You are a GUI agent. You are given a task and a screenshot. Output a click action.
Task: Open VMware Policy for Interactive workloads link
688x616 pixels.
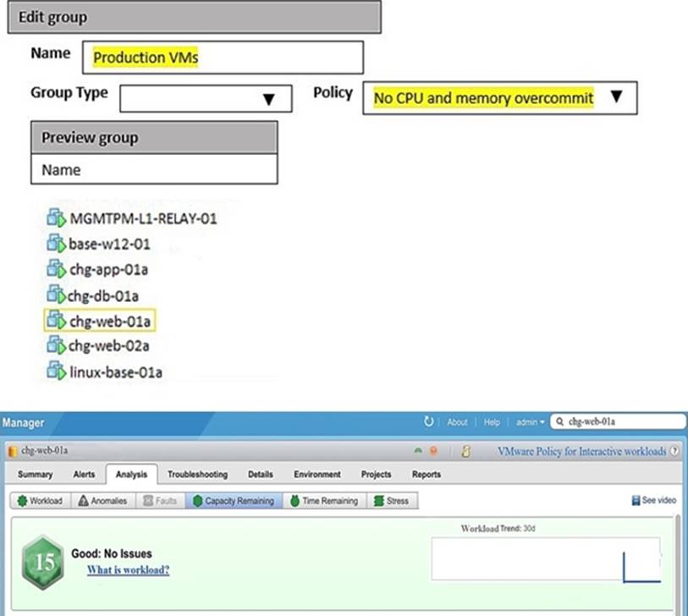coord(582,451)
